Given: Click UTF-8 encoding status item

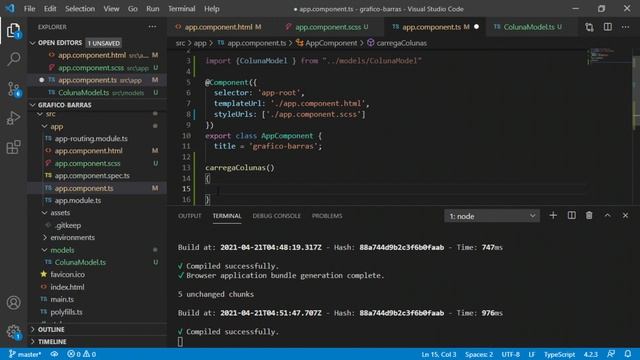Looking at the screenshot, I should click(x=510, y=354).
